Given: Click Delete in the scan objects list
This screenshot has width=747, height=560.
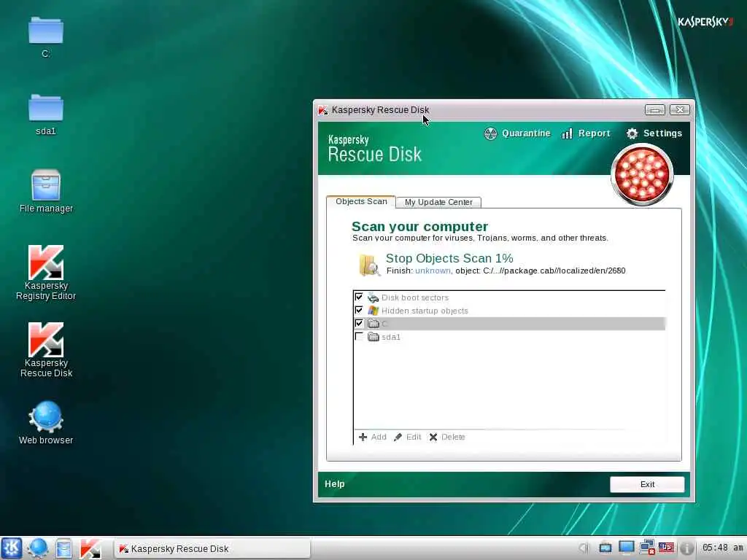Looking at the screenshot, I should pos(447,437).
